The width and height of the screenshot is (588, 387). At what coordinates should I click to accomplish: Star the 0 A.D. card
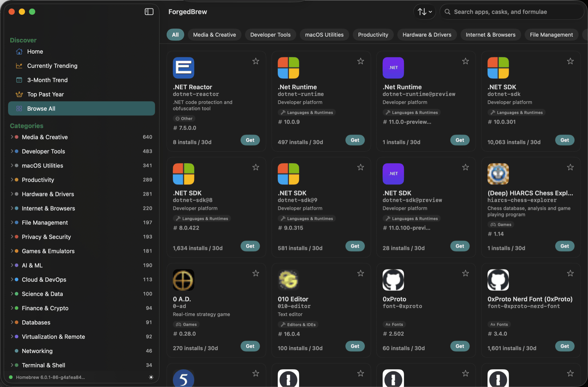point(256,273)
